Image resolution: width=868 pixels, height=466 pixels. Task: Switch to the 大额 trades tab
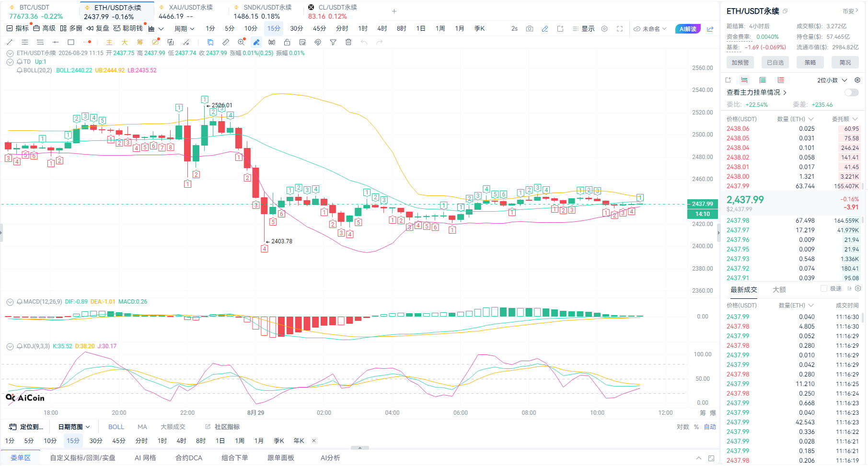779,289
